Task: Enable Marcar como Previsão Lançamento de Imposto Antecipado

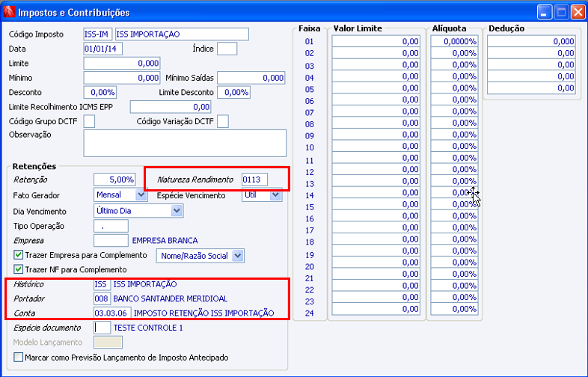Action: (18, 357)
